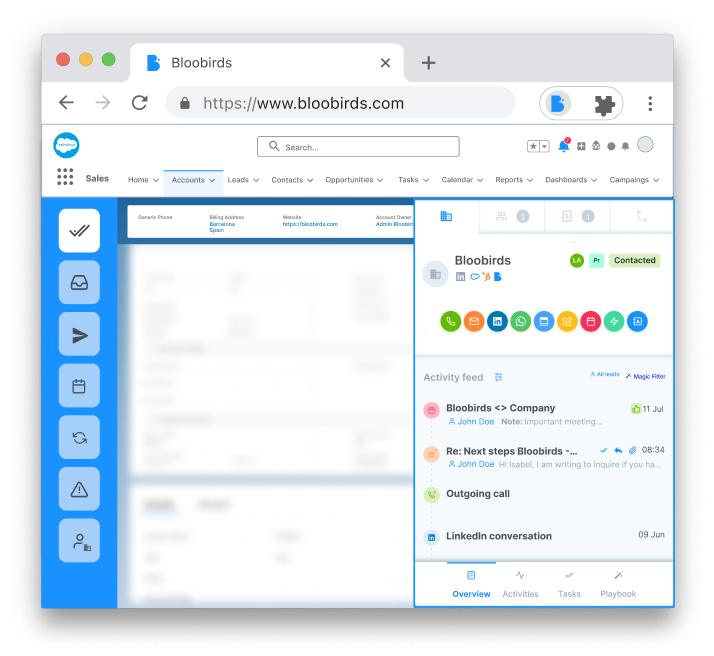Click the HubSpot icon under Bloobirds name
Image resolution: width=714 pixels, height=656 pixels.
click(486, 276)
